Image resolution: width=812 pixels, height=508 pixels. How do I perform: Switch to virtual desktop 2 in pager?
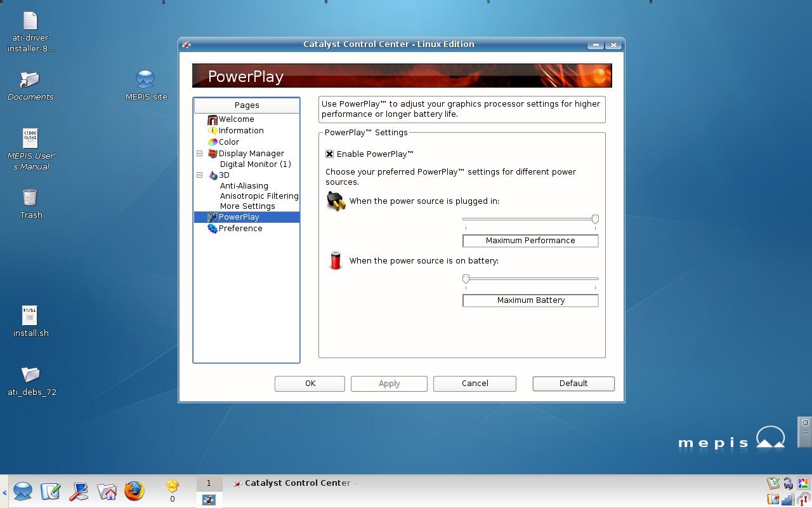pos(208,500)
